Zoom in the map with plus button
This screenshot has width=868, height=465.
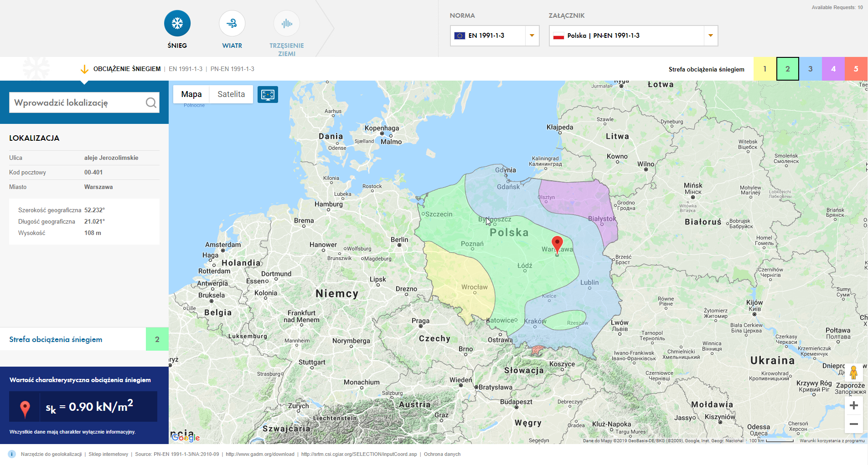854,405
